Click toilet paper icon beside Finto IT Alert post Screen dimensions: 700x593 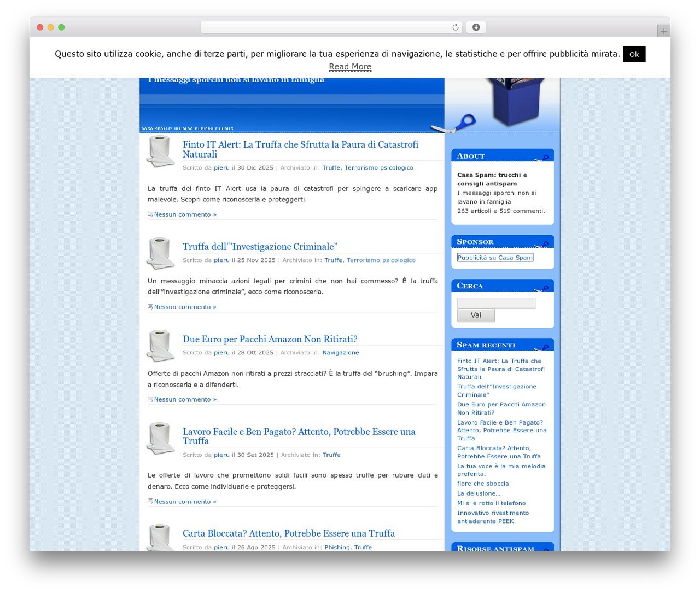pyautogui.click(x=160, y=152)
